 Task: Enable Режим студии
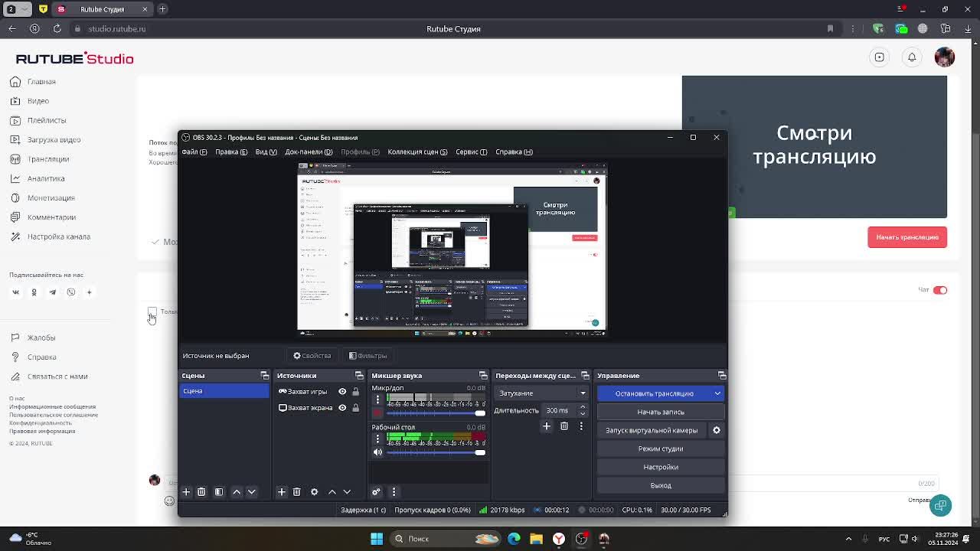(661, 448)
